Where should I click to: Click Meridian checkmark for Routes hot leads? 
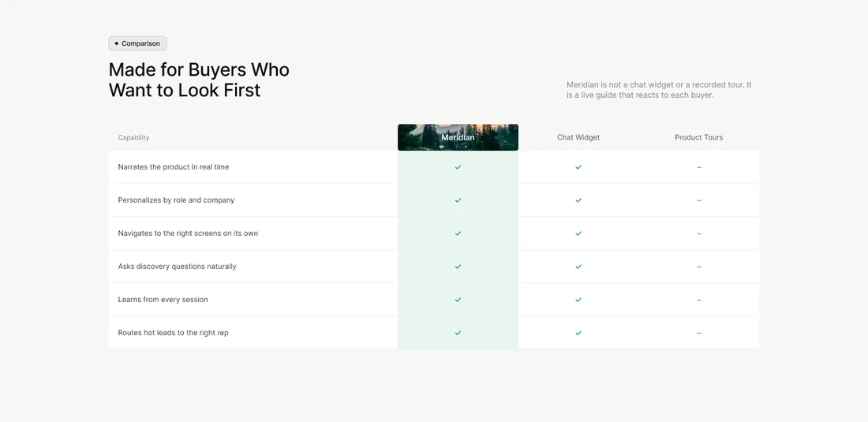click(x=458, y=333)
